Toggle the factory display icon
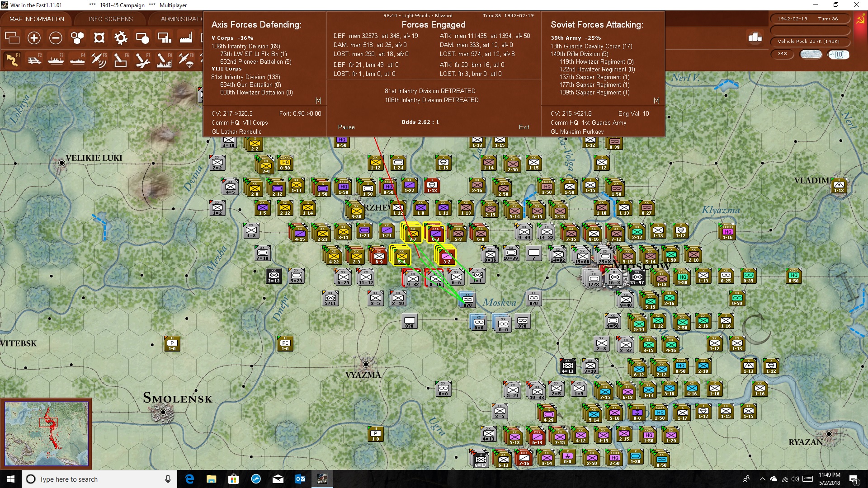This screenshot has height=488, width=868. click(186, 38)
